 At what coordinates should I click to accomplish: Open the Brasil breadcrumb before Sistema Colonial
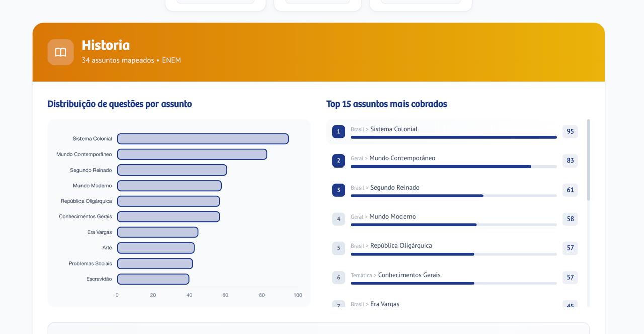coord(357,129)
